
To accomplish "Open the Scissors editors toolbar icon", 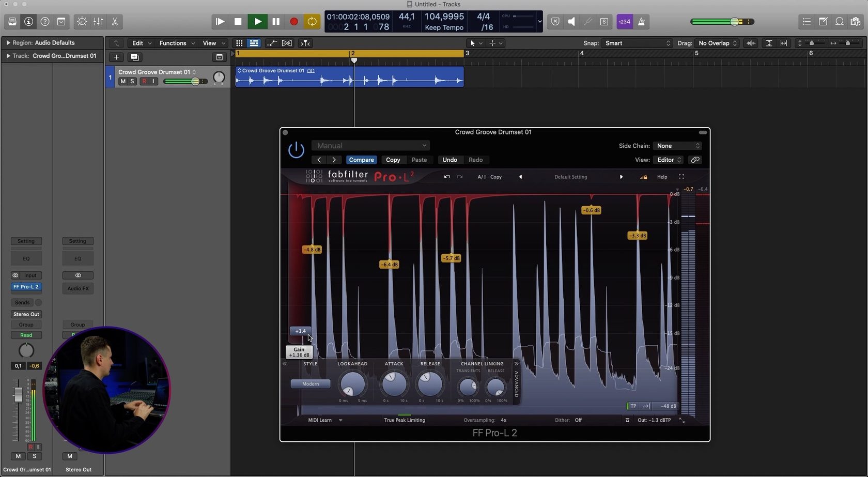I will (x=115, y=22).
